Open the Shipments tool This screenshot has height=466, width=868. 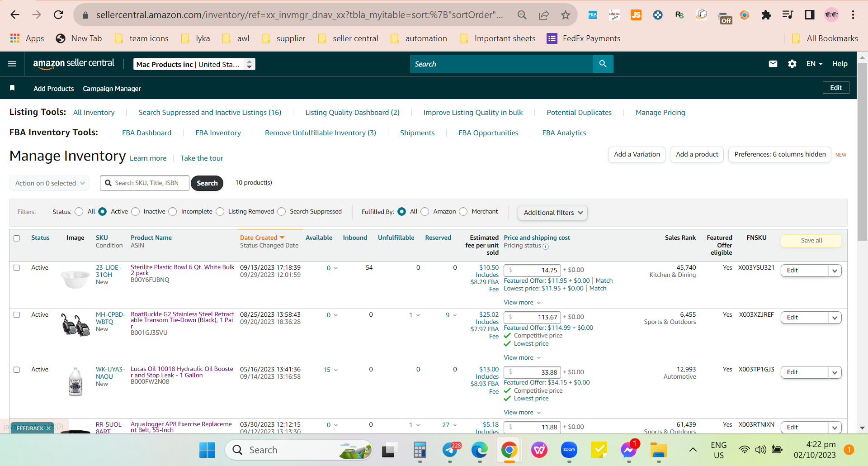coord(417,133)
